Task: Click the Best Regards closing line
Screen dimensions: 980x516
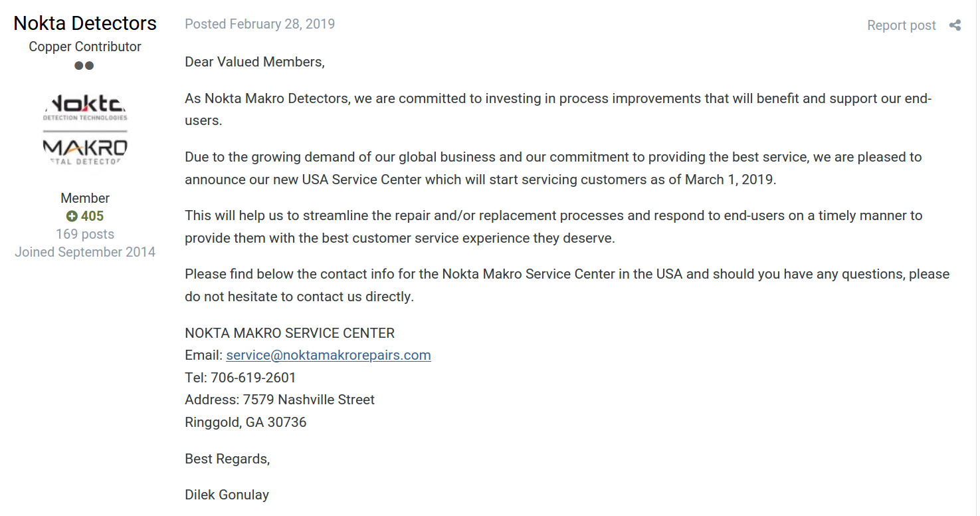Action: pos(228,459)
